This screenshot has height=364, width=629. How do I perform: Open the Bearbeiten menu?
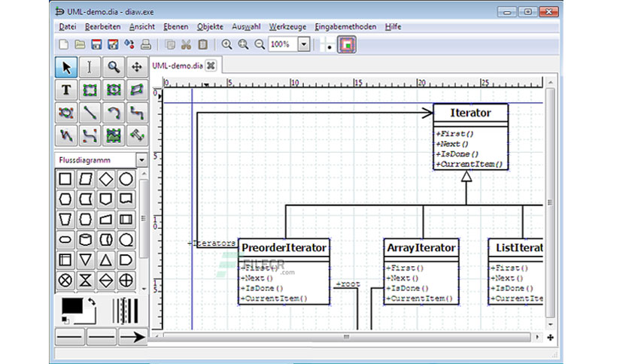[102, 27]
